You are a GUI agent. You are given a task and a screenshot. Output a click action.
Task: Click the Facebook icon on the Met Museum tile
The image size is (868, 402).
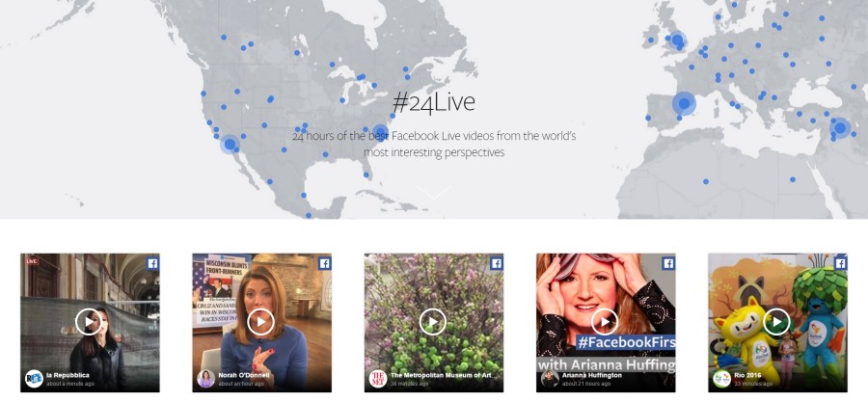[x=497, y=263]
